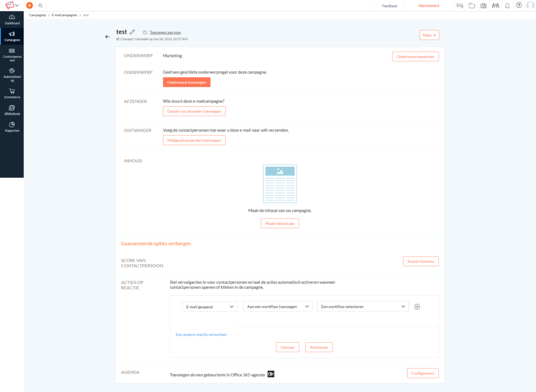
Task: Open the users icon in top bar
Action: (495, 5)
